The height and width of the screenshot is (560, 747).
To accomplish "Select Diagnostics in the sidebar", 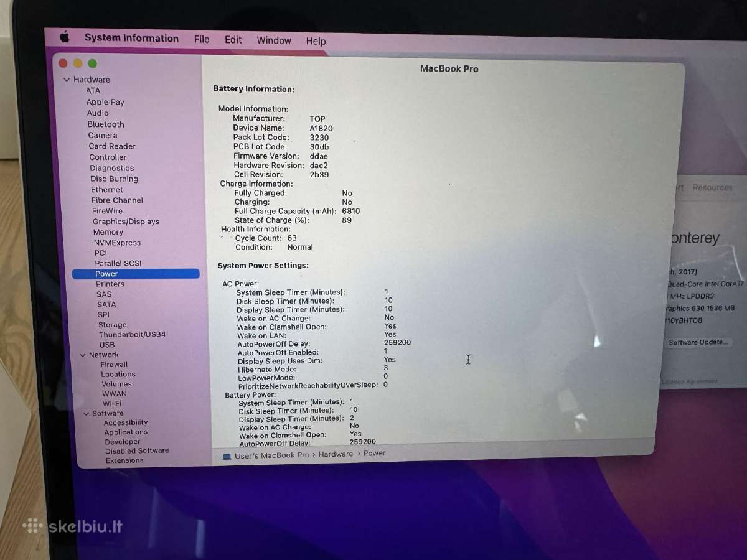I will point(112,168).
